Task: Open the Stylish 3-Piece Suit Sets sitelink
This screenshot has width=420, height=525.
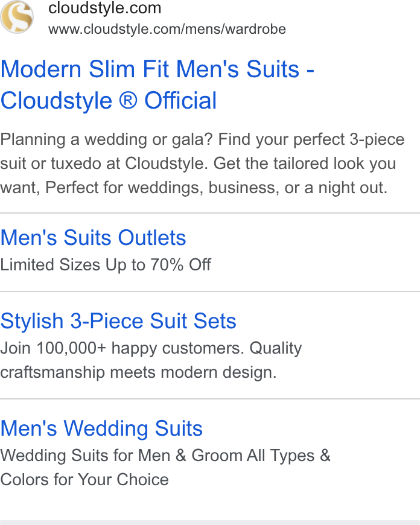Action: (118, 321)
